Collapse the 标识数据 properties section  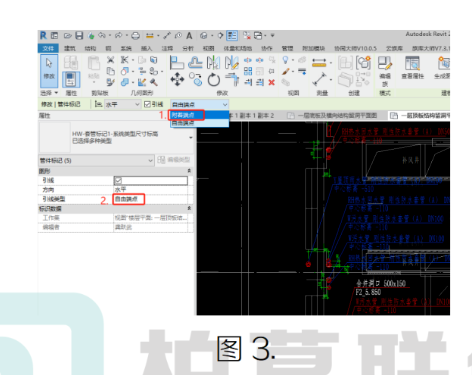[x=189, y=208]
